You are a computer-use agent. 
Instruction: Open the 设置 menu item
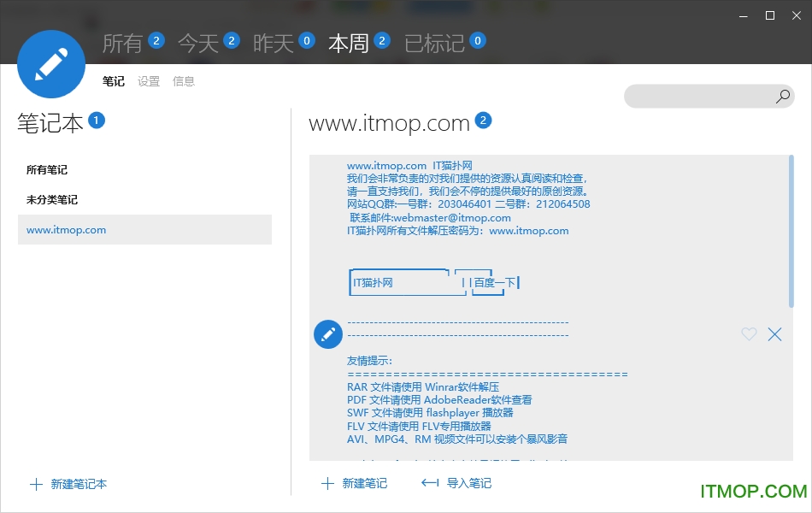point(149,81)
